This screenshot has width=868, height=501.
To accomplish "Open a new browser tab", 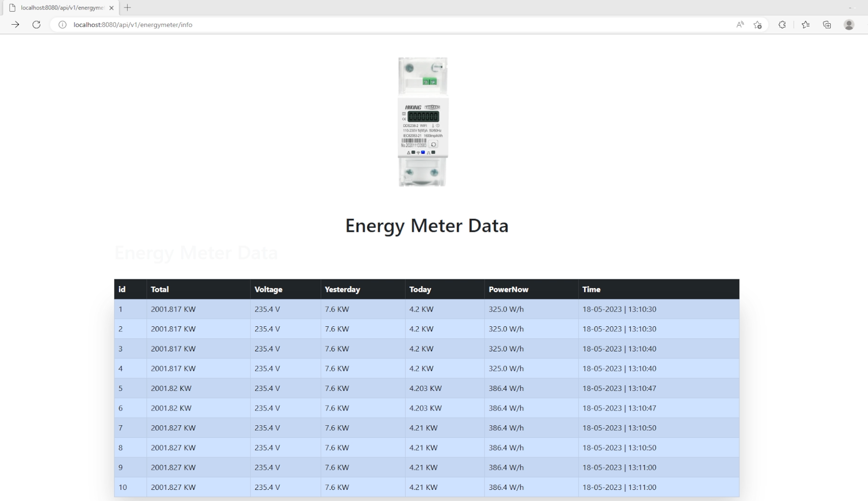I will (127, 8).
